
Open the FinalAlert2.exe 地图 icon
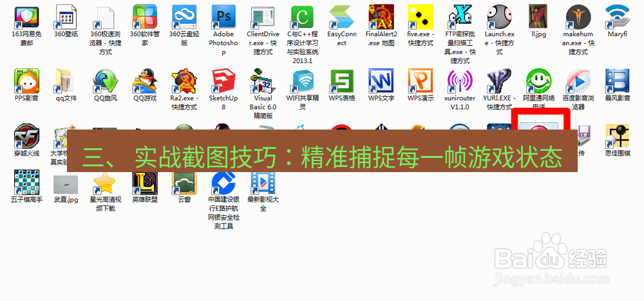381,17
